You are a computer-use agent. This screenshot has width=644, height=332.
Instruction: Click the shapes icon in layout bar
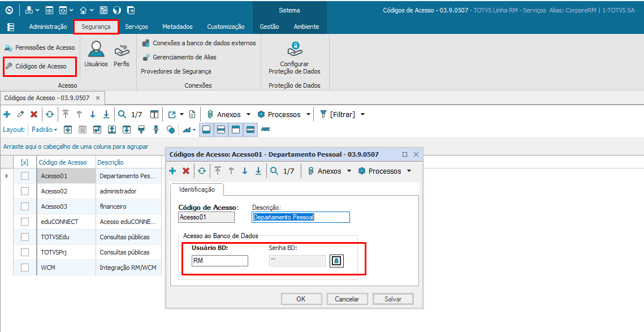pos(171,130)
